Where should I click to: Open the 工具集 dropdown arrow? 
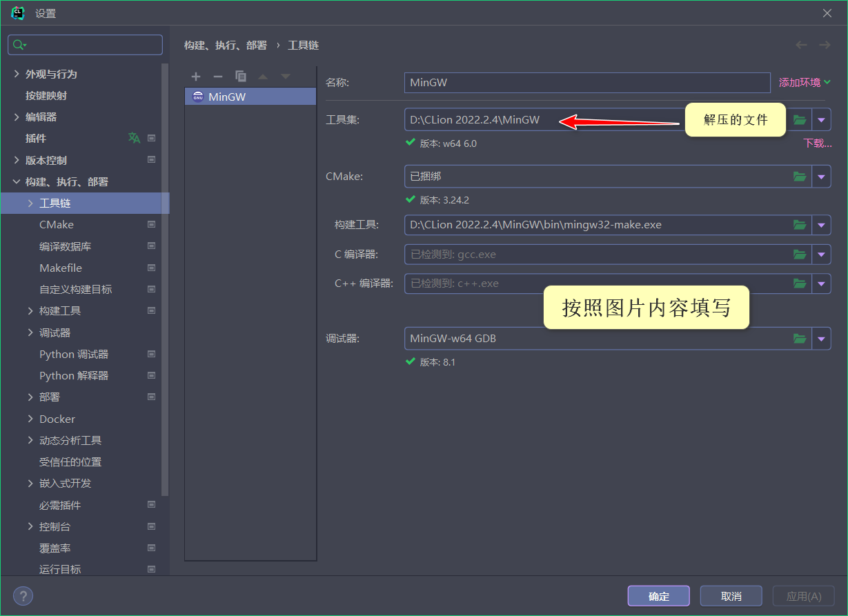tap(821, 120)
